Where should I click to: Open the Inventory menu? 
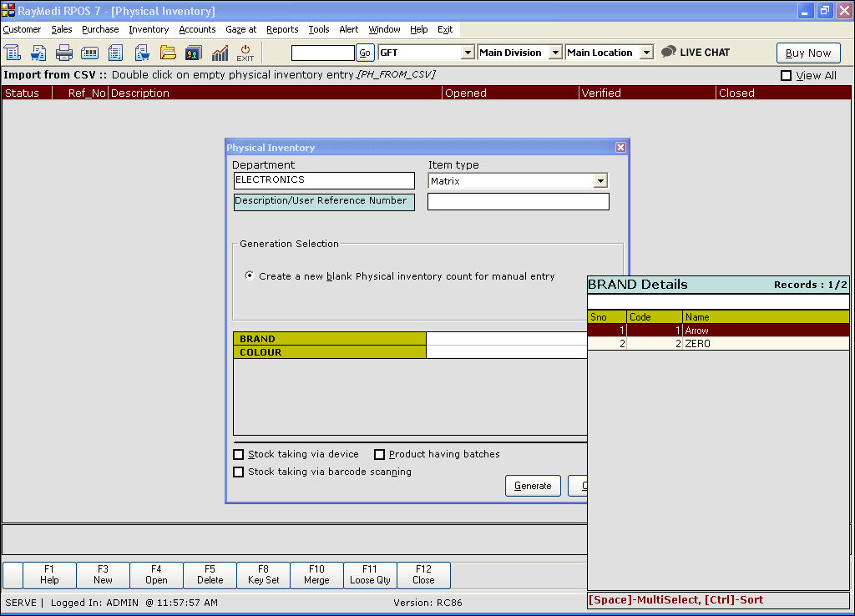point(149,29)
